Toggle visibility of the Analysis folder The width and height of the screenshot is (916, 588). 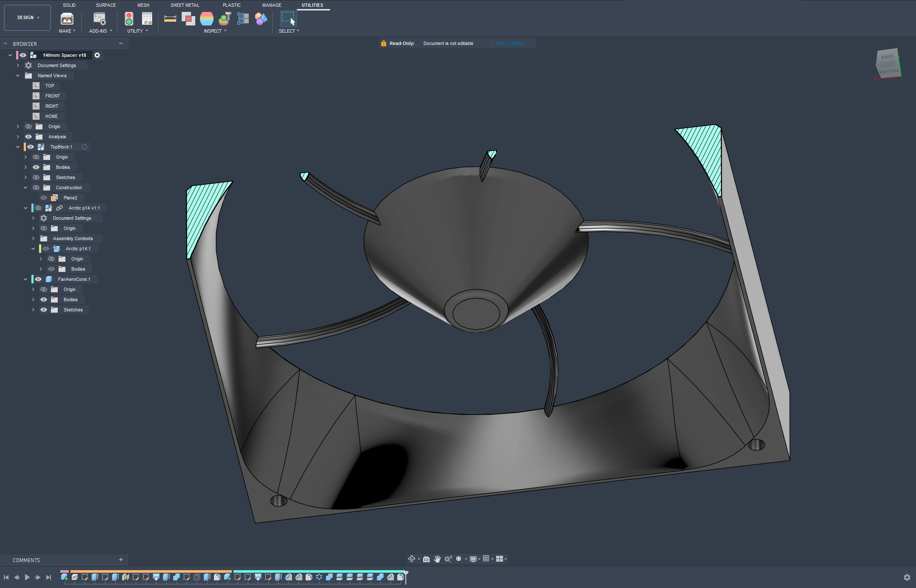[x=28, y=137]
